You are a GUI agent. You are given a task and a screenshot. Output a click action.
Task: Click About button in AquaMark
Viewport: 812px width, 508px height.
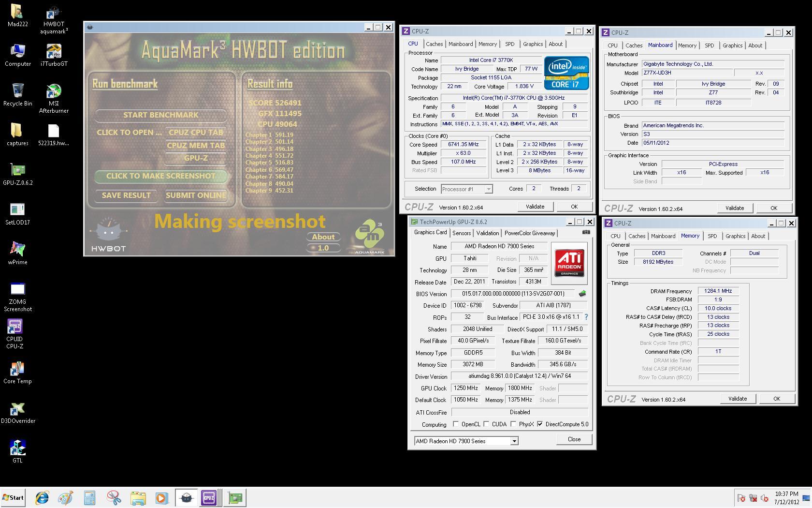pyautogui.click(x=323, y=237)
